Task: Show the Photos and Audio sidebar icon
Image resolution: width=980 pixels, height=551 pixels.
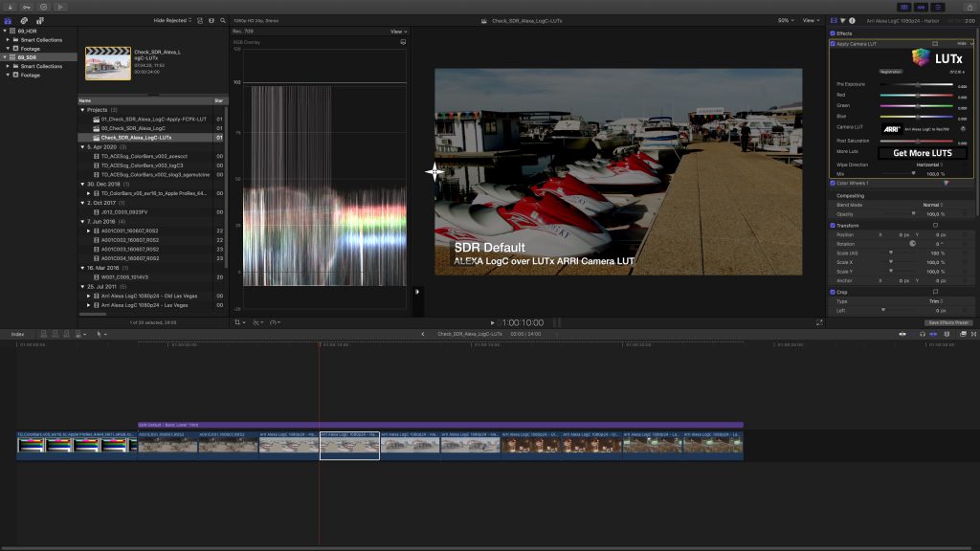Action: tap(24, 21)
